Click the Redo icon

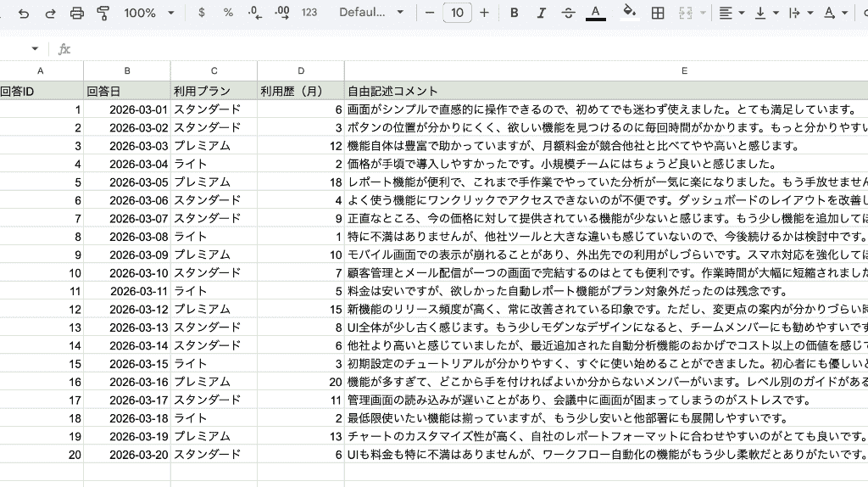[x=50, y=13]
